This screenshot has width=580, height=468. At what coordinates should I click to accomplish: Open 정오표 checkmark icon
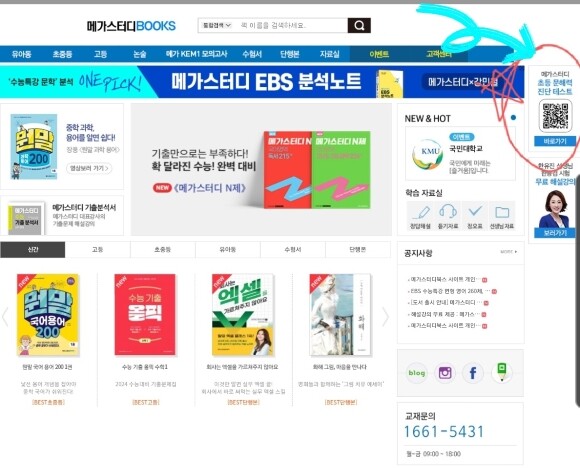[x=475, y=216]
